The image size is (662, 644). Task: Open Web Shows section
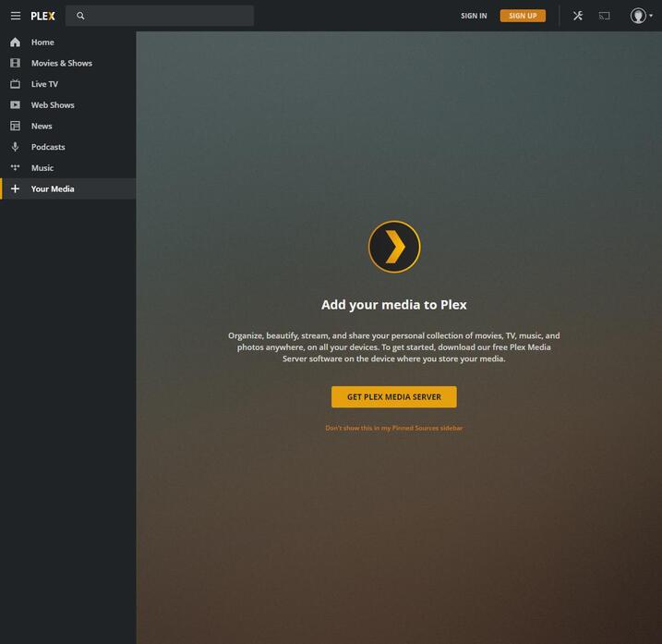click(x=68, y=104)
